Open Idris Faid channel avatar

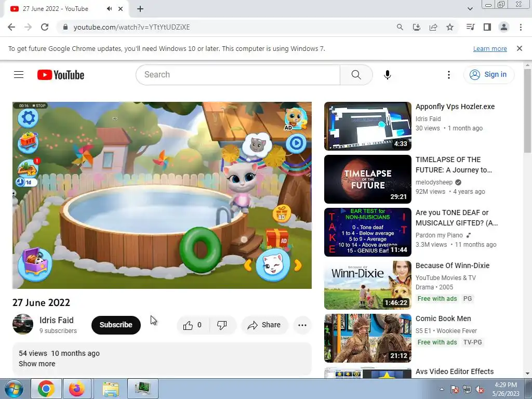(23, 324)
